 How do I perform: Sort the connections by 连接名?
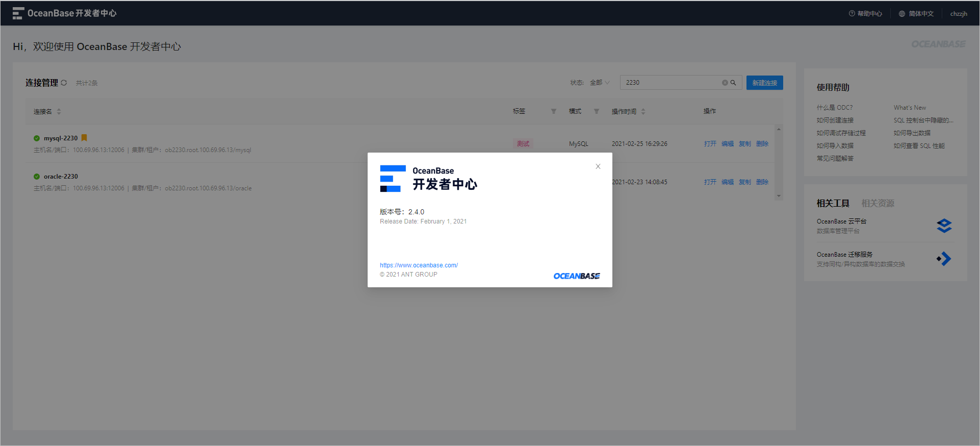[x=59, y=111]
